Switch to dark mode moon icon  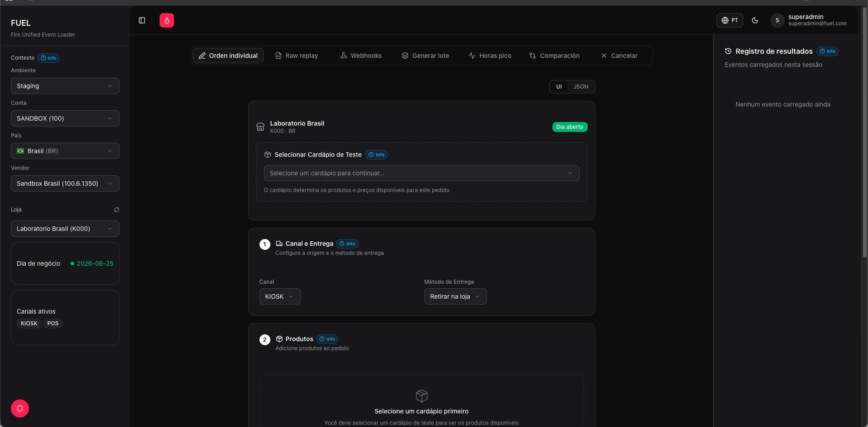click(755, 20)
